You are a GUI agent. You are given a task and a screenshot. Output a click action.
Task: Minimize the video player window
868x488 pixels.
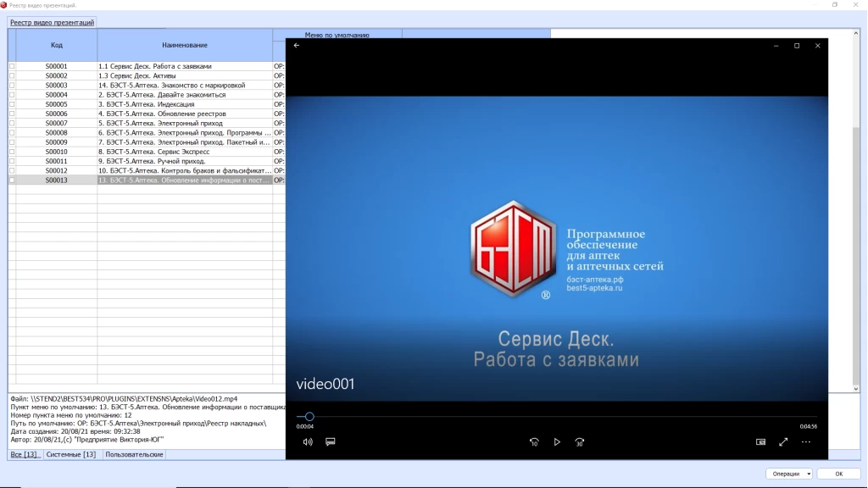click(776, 46)
